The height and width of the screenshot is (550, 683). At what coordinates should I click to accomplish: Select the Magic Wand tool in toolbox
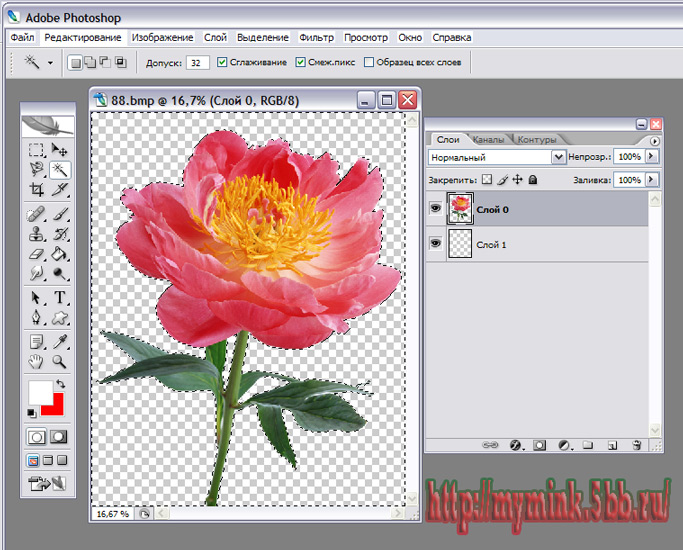[60, 169]
